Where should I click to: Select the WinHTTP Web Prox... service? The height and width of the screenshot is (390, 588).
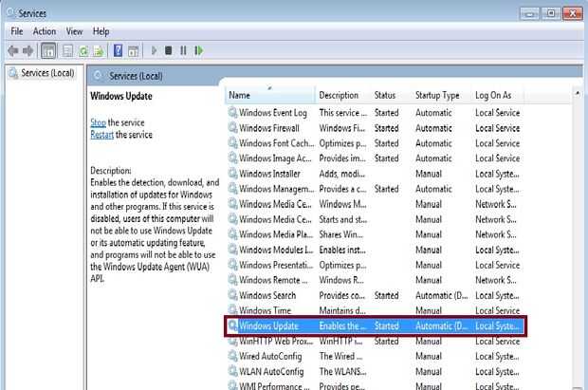376,342
